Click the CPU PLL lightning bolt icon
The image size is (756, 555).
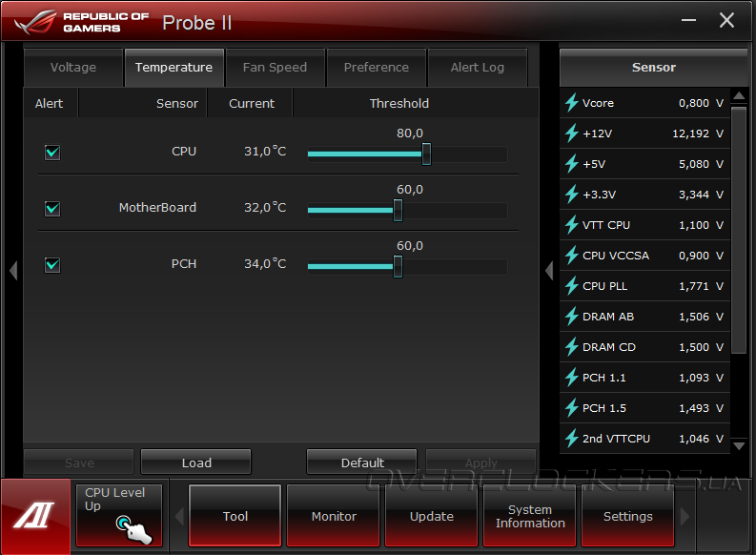pos(572,286)
